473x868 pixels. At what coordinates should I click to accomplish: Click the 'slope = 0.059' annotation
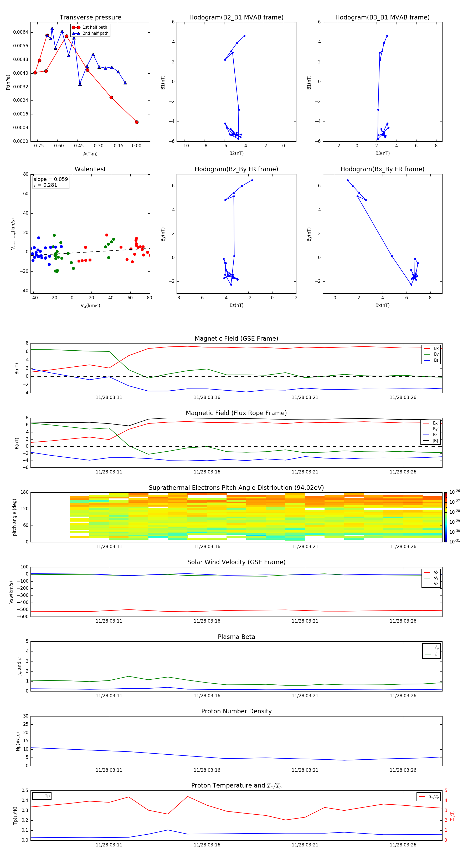(50, 179)
